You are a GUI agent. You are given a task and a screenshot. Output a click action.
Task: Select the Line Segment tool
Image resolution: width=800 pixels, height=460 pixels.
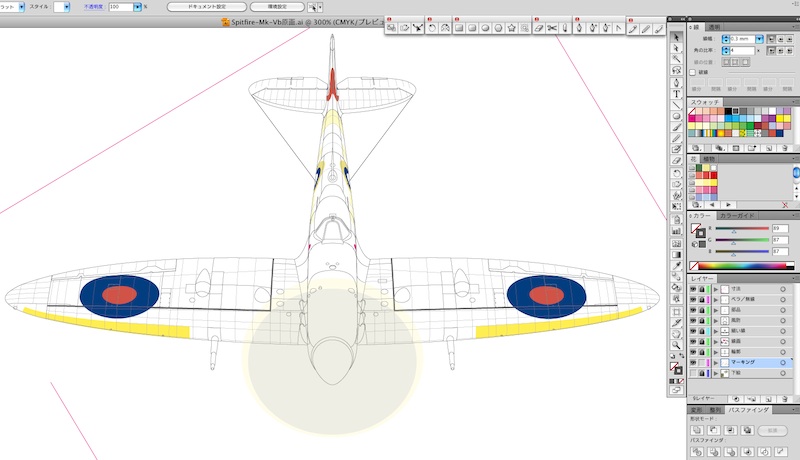tap(677, 105)
